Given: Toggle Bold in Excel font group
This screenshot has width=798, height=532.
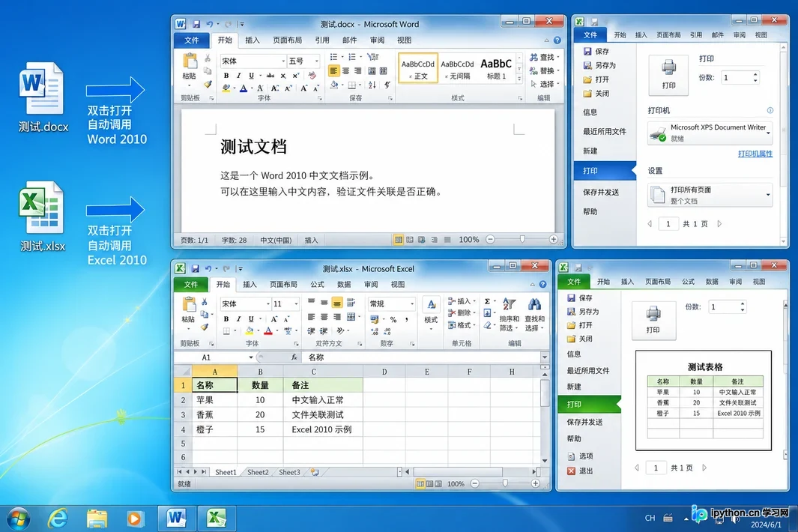Looking at the screenshot, I should coord(226,318).
